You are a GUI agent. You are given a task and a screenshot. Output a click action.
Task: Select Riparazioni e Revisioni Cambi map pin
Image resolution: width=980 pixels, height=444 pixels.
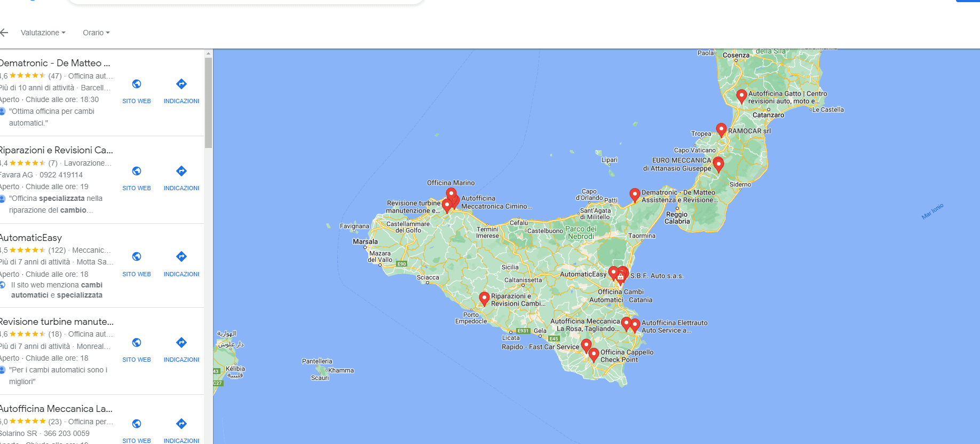(x=484, y=299)
